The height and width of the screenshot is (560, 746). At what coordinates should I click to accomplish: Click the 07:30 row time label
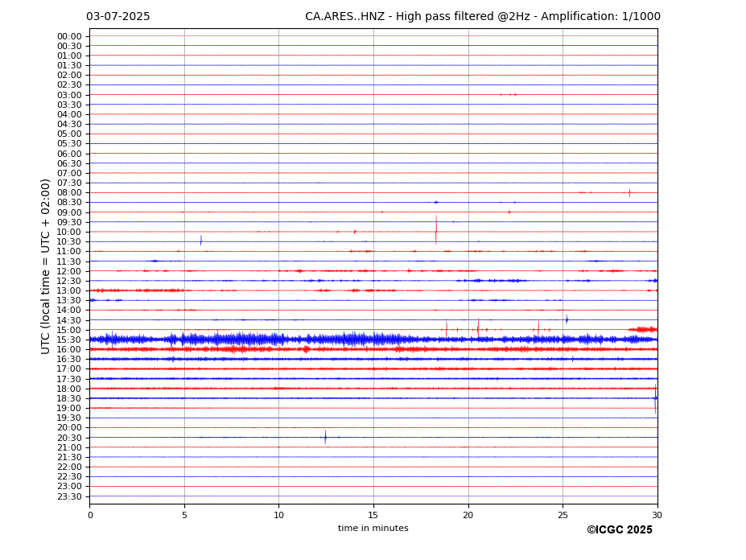point(69,183)
